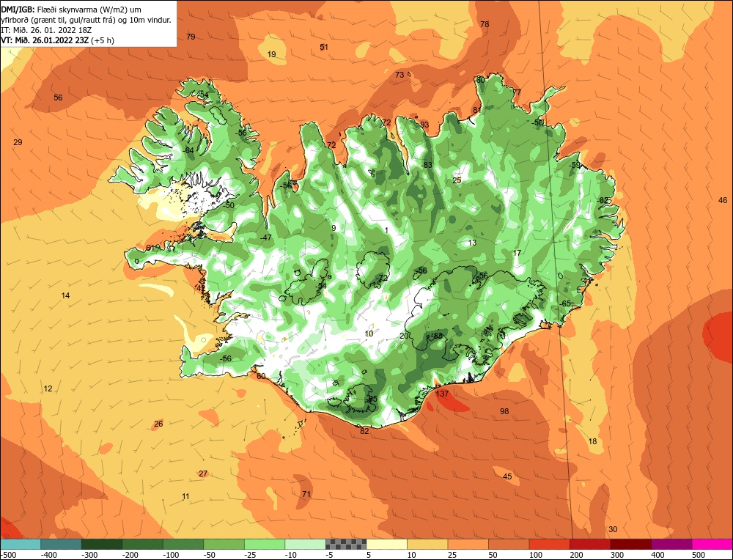Click the '41' value on the west coast
Screen dimensions: 733x560
tap(200, 288)
